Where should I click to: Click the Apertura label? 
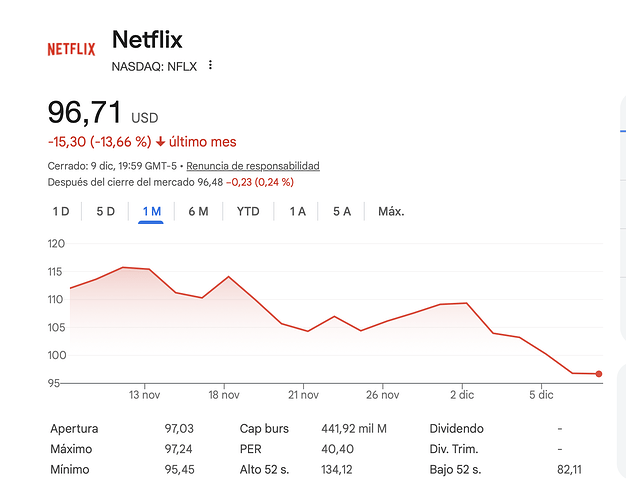coord(74,429)
